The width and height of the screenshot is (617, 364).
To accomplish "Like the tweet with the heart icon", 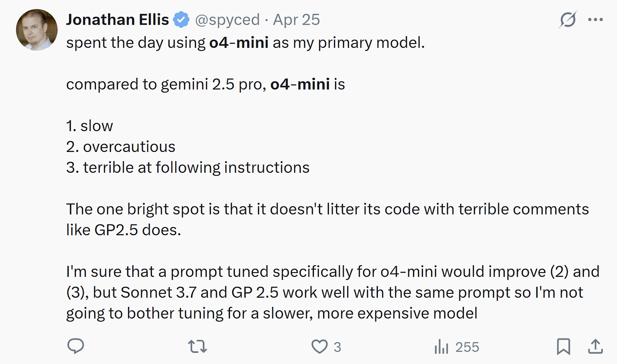I will coord(319,346).
